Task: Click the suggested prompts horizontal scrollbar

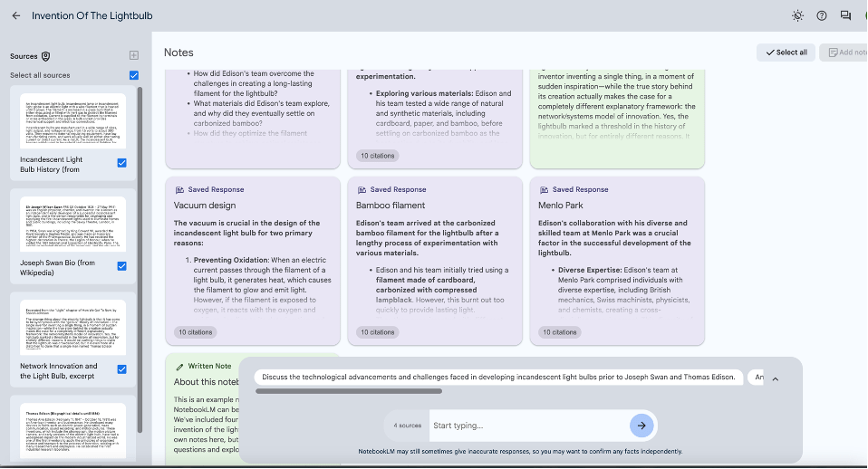Action: 349,392
